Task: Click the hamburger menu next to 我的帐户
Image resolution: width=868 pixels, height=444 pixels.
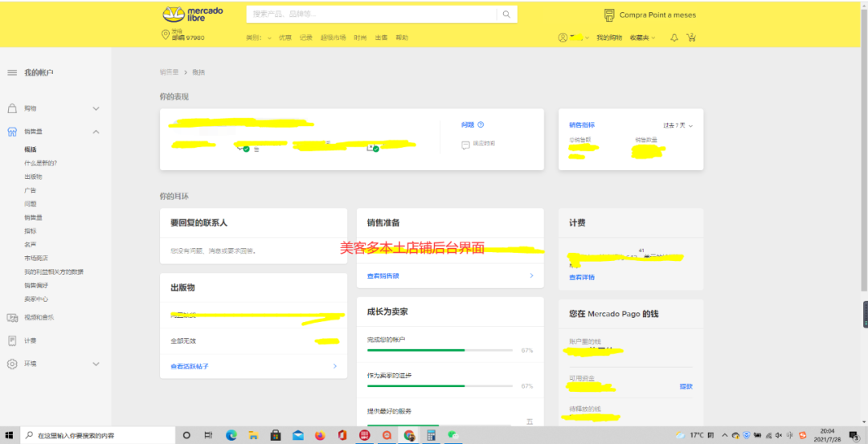Action: [x=12, y=73]
